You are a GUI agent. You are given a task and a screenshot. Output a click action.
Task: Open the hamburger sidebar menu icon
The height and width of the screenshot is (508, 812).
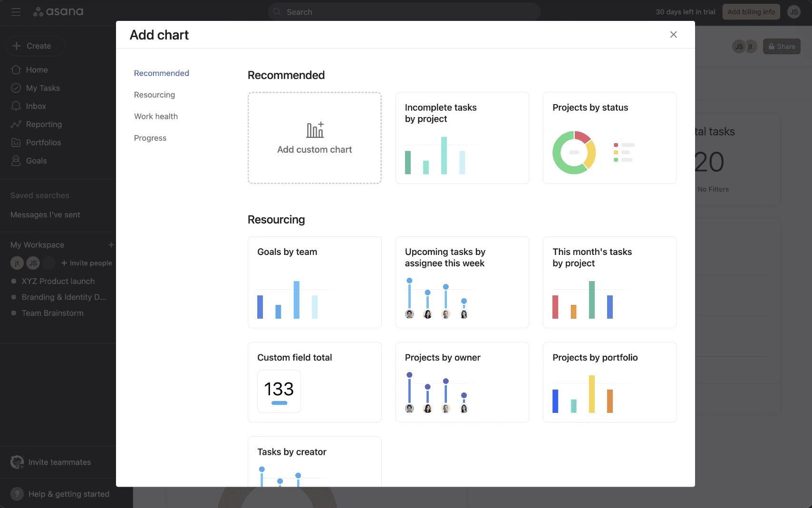pos(16,12)
